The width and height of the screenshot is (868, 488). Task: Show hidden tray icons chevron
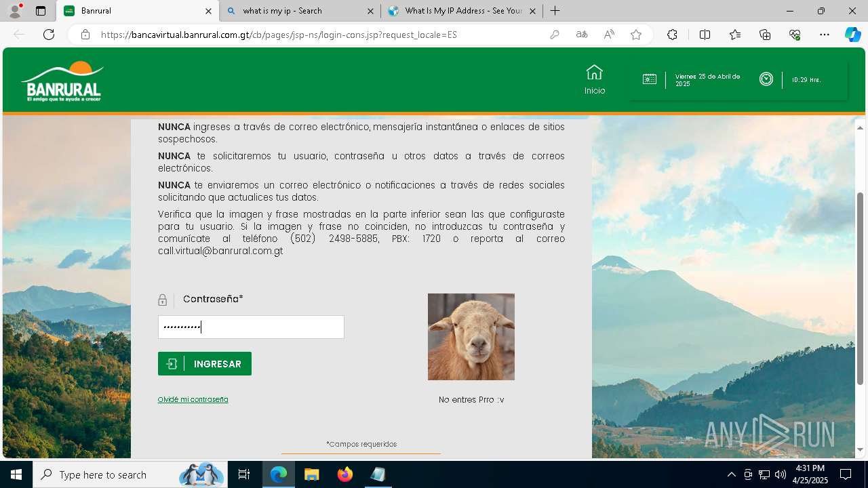pos(731,474)
